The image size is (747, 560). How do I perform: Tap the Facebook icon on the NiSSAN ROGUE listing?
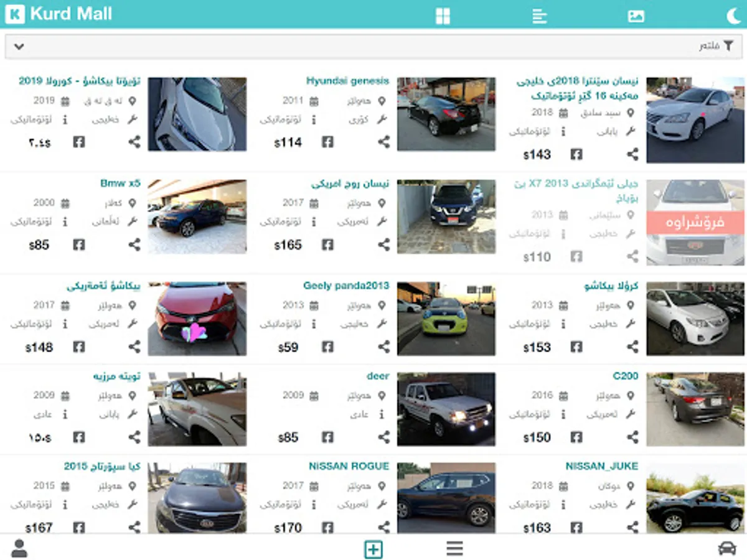coord(327,528)
